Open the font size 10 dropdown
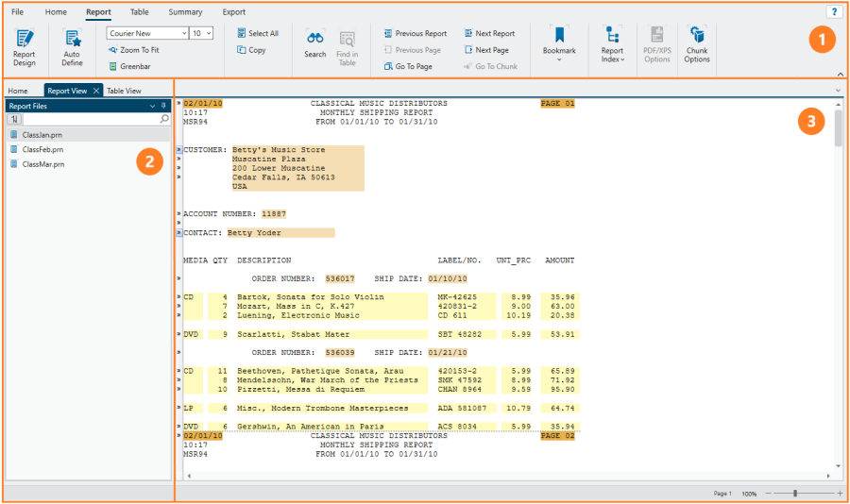Image resolution: width=850 pixels, height=504 pixels. tap(201, 33)
